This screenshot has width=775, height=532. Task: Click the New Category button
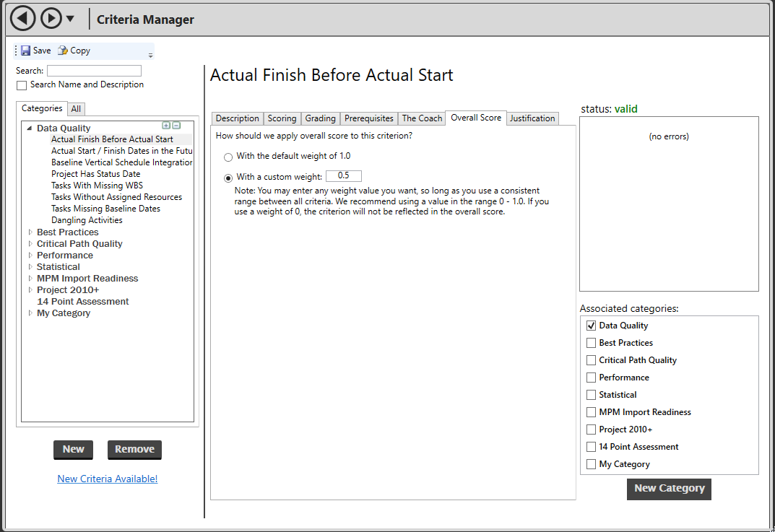tap(669, 489)
